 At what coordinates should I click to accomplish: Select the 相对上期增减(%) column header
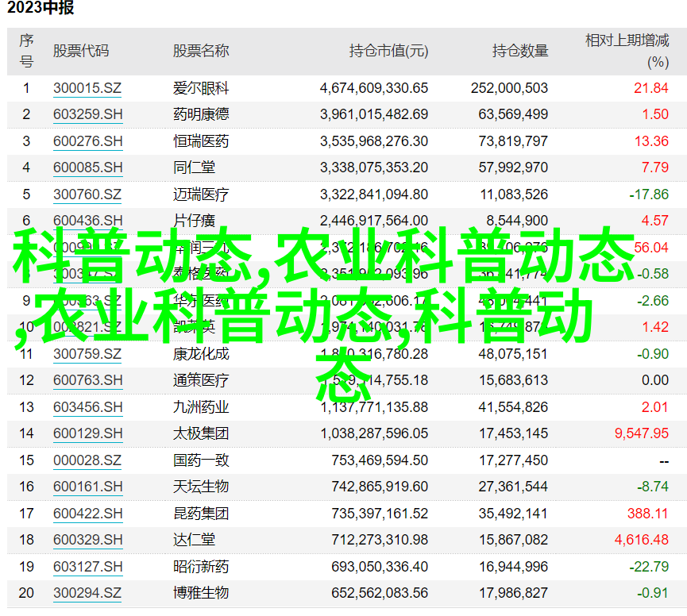click(627, 52)
